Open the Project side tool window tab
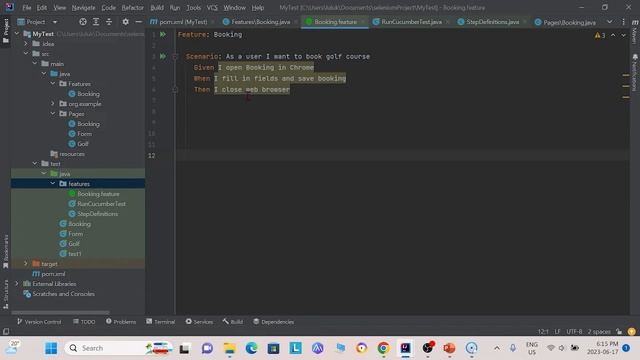Image resolution: width=640 pixels, height=360 pixels. coord(6,31)
